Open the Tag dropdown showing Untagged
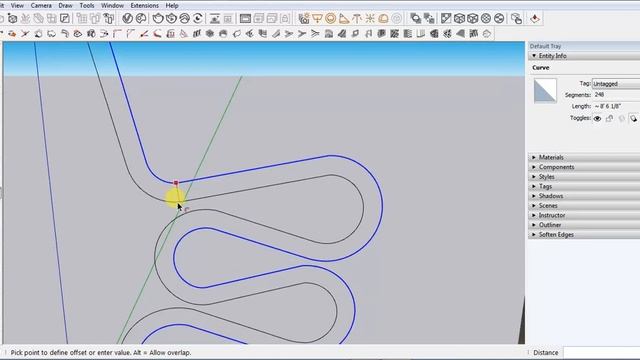The image size is (640, 360). (x=616, y=84)
